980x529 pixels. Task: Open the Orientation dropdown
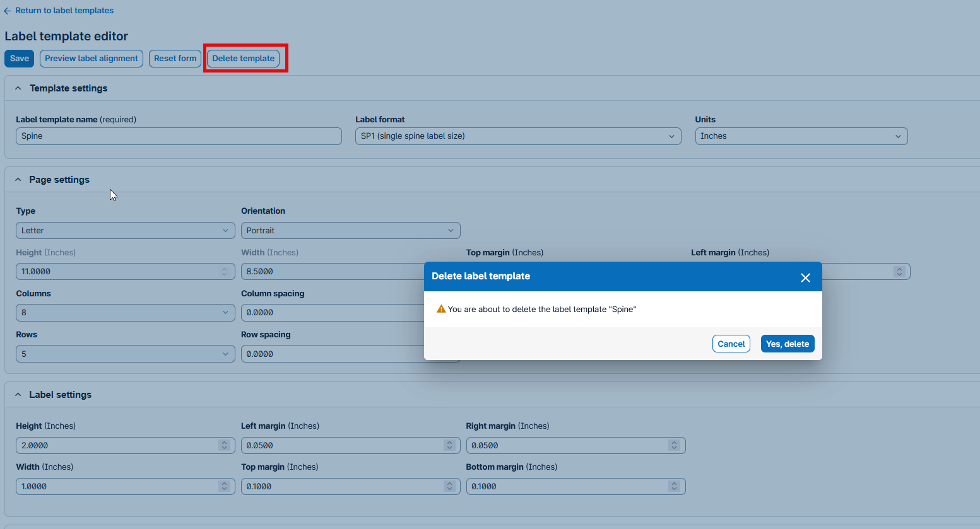pyautogui.click(x=350, y=231)
